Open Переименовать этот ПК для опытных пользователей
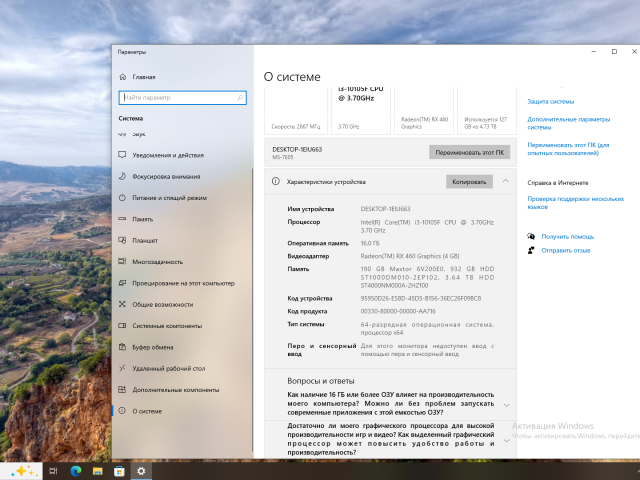Viewport: 640px width, 480px height. coord(568,149)
